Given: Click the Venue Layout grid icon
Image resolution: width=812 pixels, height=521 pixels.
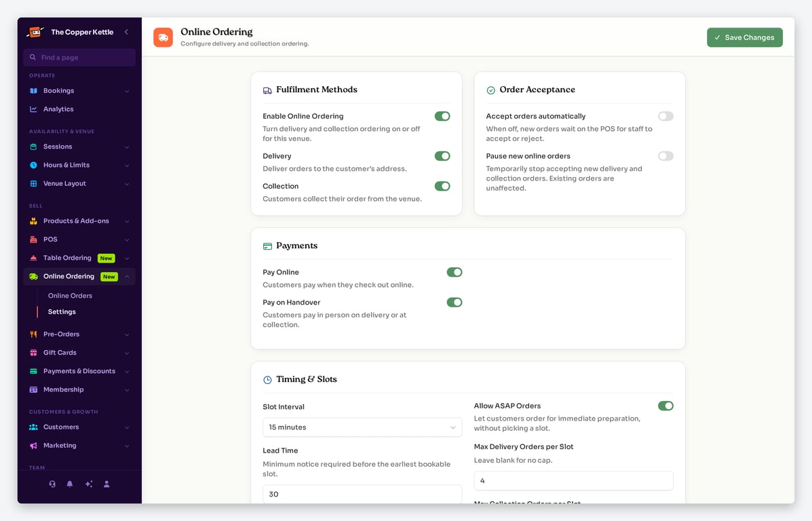Looking at the screenshot, I should (x=33, y=184).
